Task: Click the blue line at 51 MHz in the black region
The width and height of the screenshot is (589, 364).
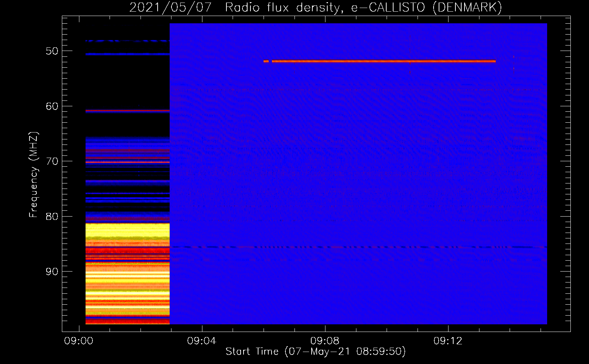Action: (x=127, y=54)
